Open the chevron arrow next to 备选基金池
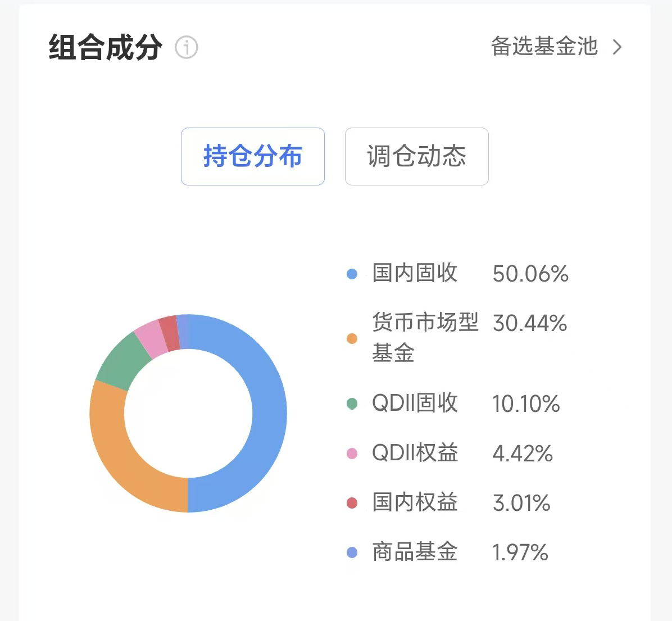Viewport: 672px width, 621px height. [617, 47]
